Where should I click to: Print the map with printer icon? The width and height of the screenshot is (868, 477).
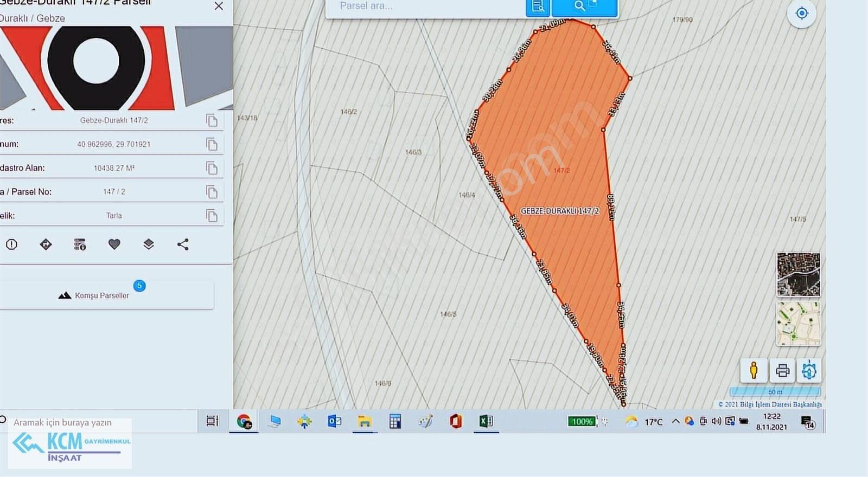(x=782, y=371)
